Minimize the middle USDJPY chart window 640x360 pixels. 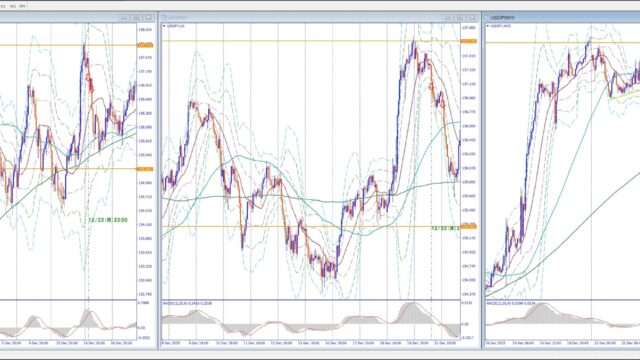pos(448,18)
